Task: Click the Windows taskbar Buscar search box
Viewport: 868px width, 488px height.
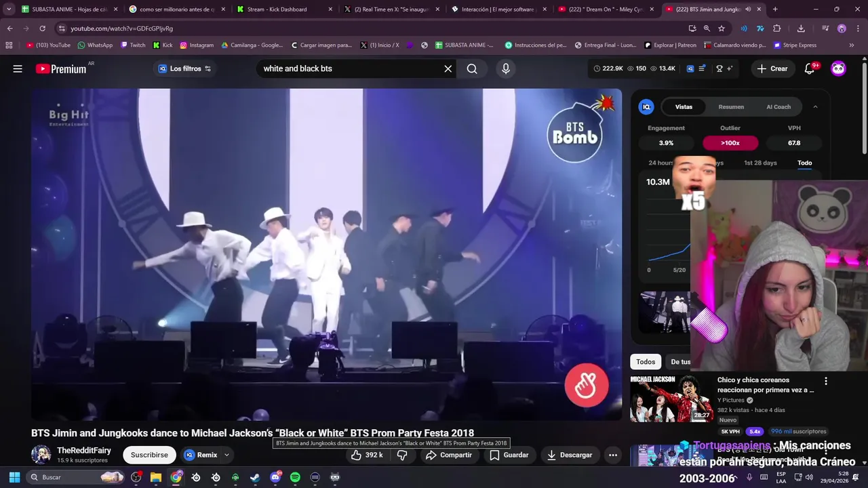Action: click(x=75, y=477)
